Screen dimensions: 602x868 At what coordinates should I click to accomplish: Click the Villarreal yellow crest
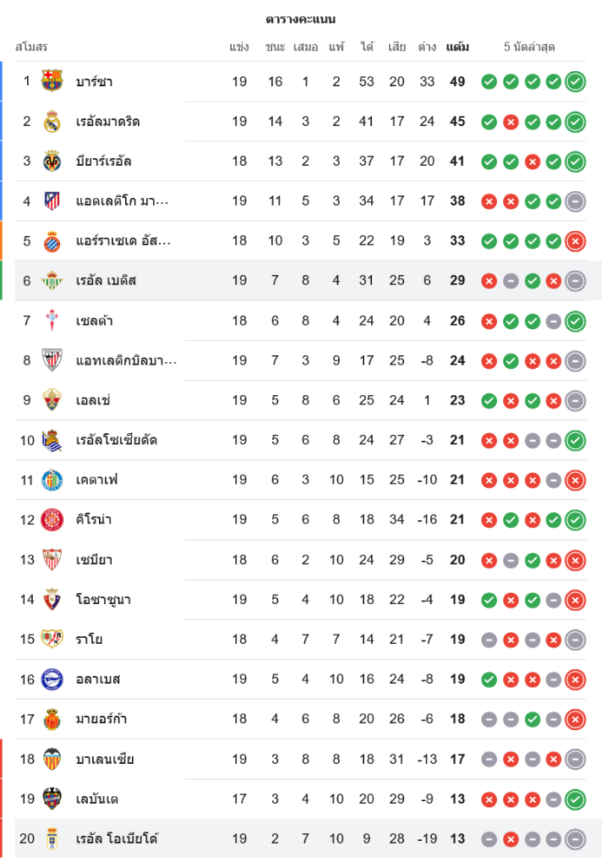tap(52, 161)
